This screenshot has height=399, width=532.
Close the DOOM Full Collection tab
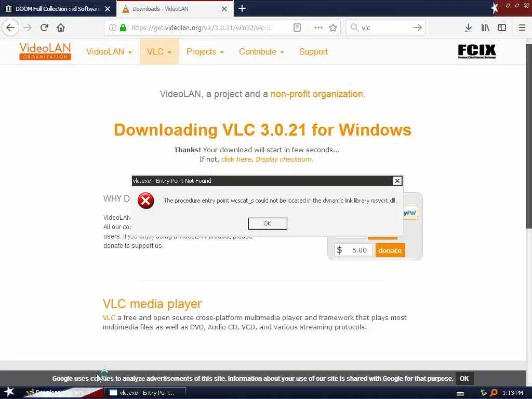click(x=108, y=9)
